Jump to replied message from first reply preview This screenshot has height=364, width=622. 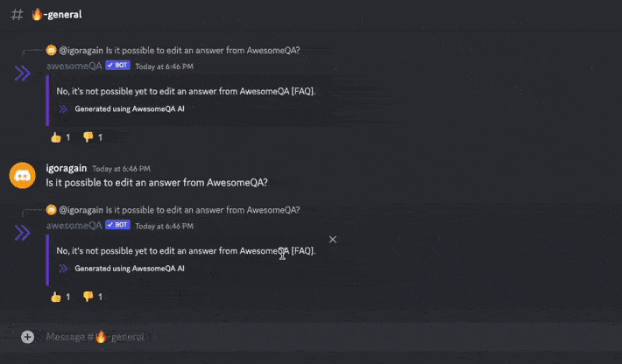[202, 50]
